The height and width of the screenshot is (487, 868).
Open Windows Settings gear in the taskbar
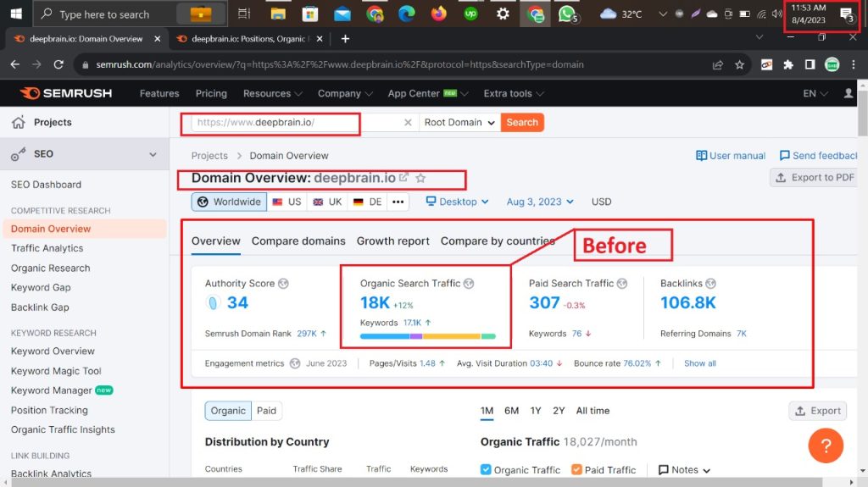503,14
